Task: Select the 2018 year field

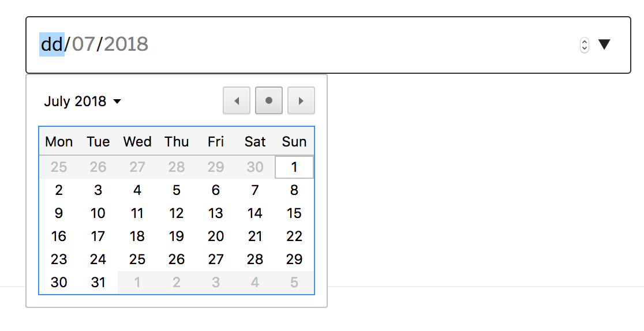Action: click(x=126, y=44)
